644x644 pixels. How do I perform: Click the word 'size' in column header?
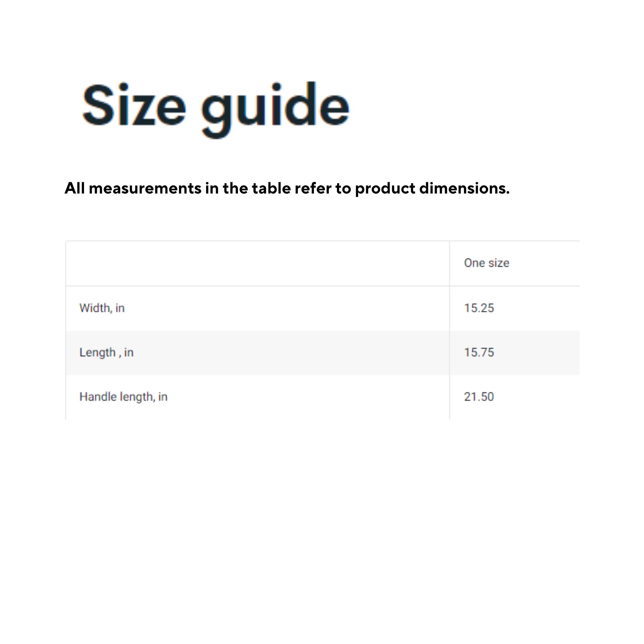tap(499, 263)
